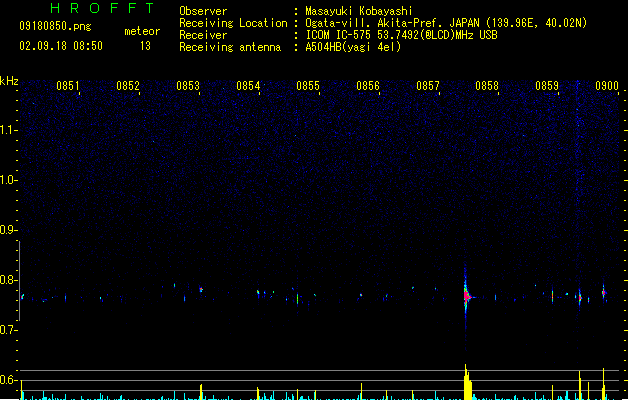Click the kHz axis unit label
The height and width of the screenshot is (400, 629).
(x=9, y=81)
